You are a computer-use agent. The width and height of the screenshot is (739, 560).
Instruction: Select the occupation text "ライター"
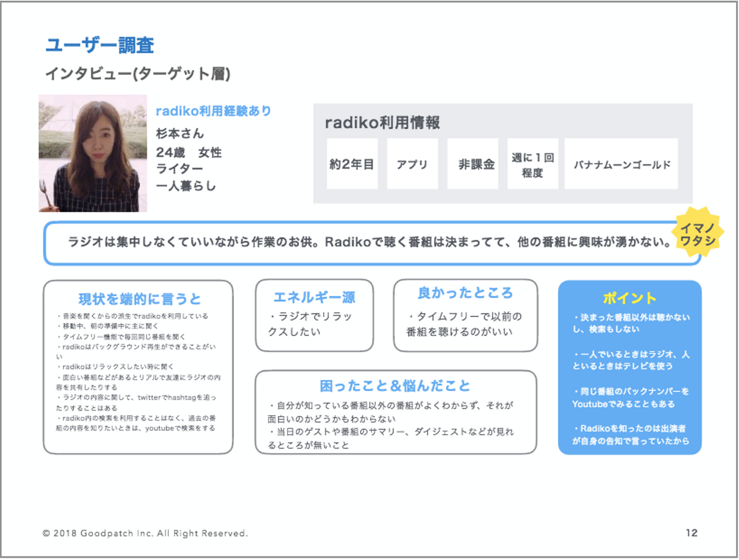point(180,169)
